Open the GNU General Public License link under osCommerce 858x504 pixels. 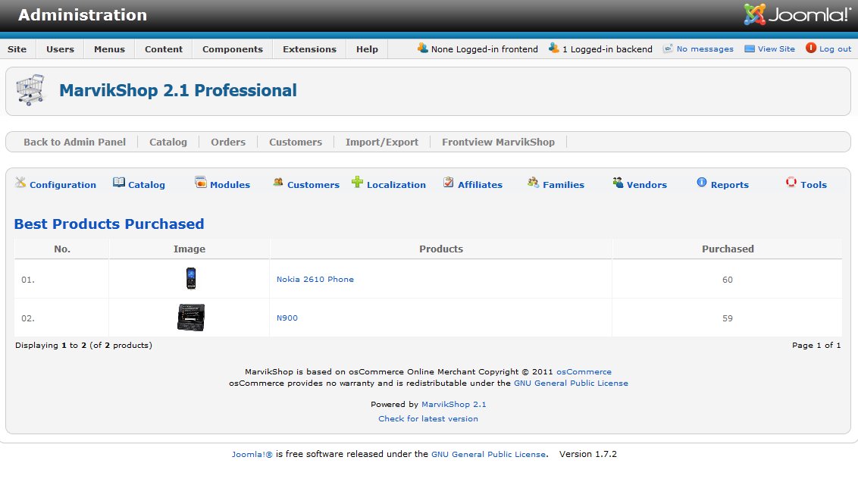571,383
